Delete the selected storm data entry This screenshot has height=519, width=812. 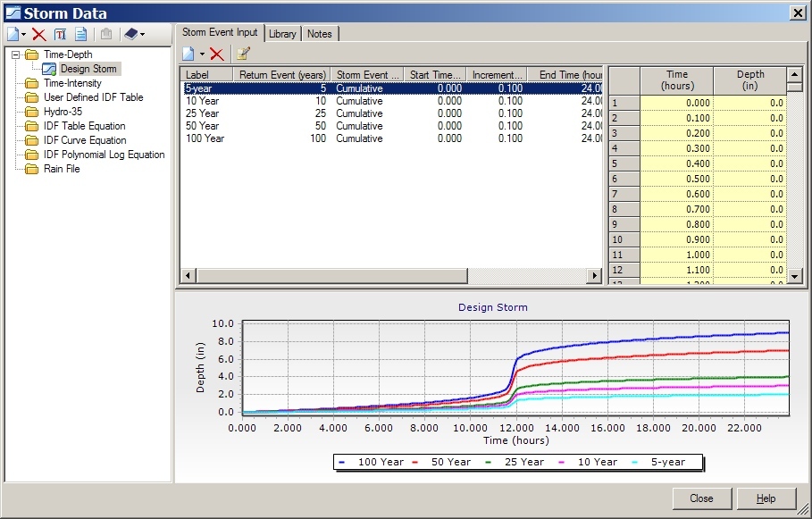point(38,33)
